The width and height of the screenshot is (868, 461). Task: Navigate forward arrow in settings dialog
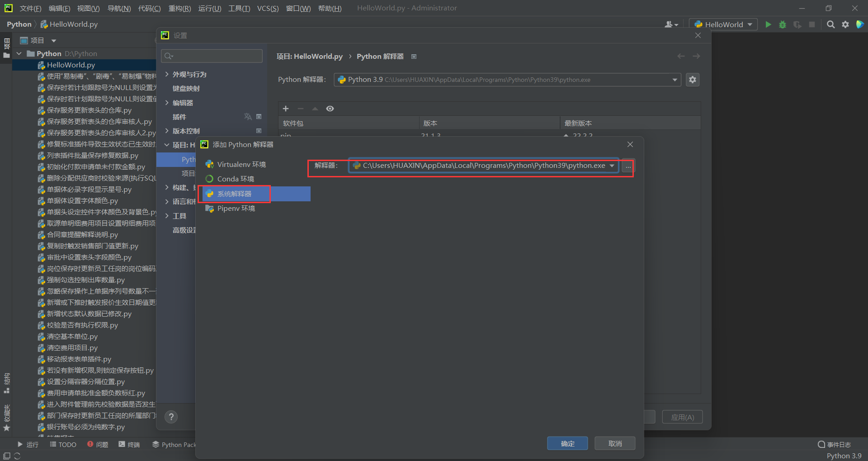click(x=696, y=56)
